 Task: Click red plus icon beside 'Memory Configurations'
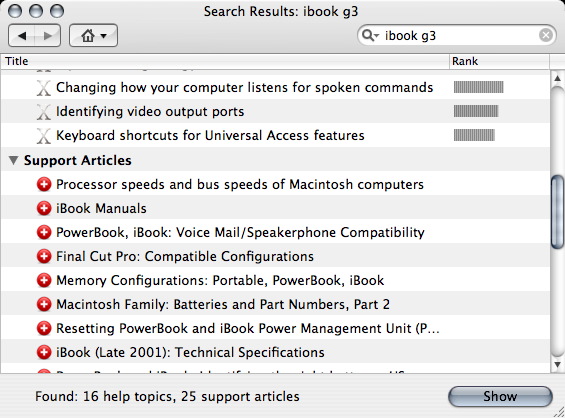(44, 280)
